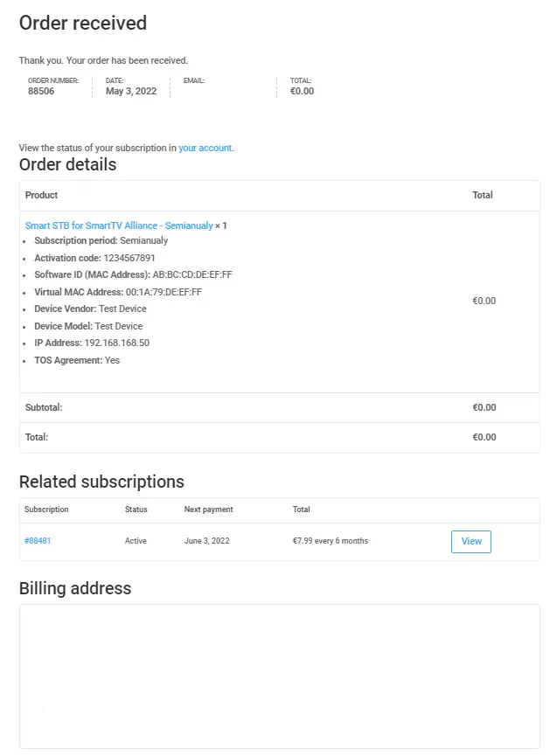557x756 pixels.
Task: Click the View subscription button
Action: (471, 542)
